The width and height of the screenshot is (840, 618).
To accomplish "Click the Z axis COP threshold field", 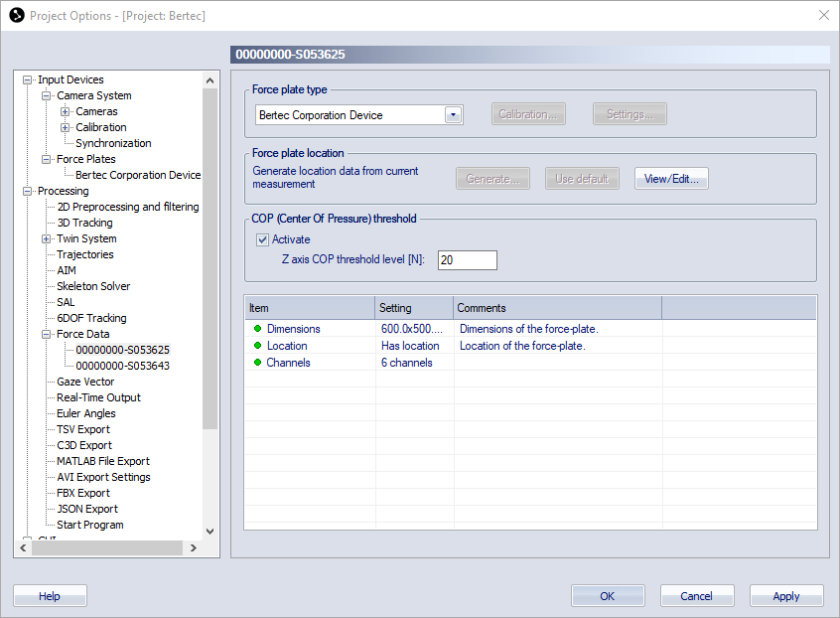I will (467, 260).
